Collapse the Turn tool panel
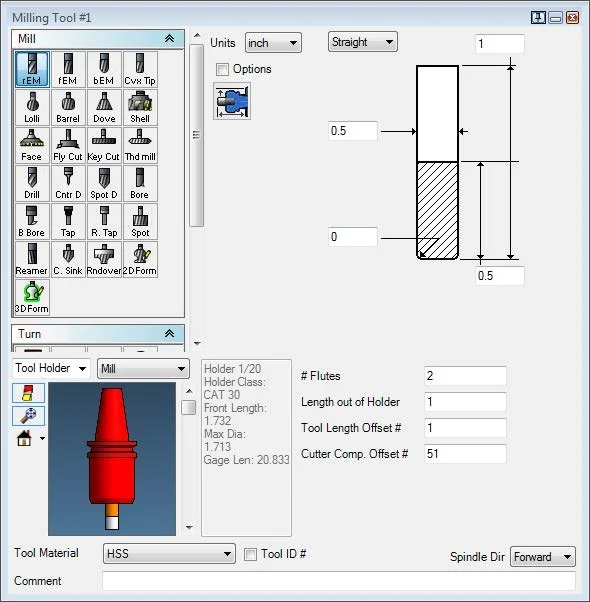 169,333
